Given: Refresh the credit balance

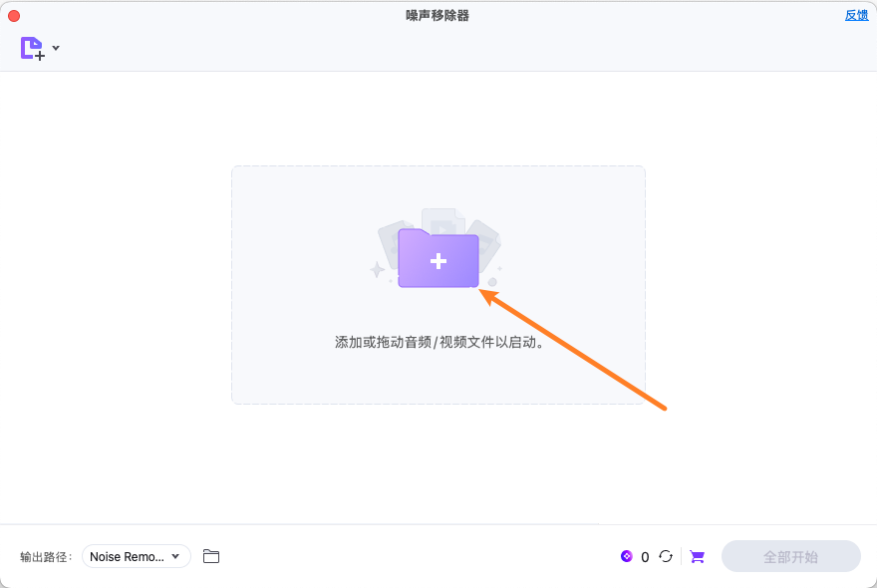Looking at the screenshot, I should [x=666, y=556].
